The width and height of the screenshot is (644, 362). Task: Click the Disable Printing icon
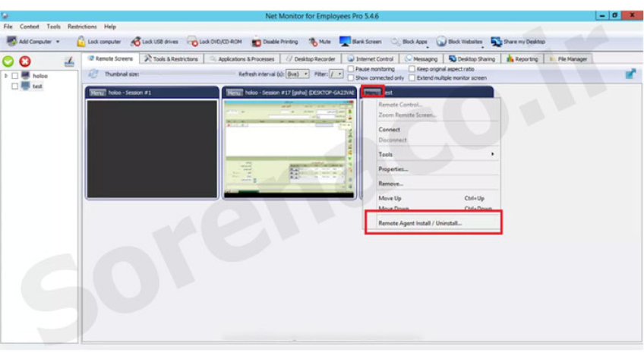tap(256, 42)
